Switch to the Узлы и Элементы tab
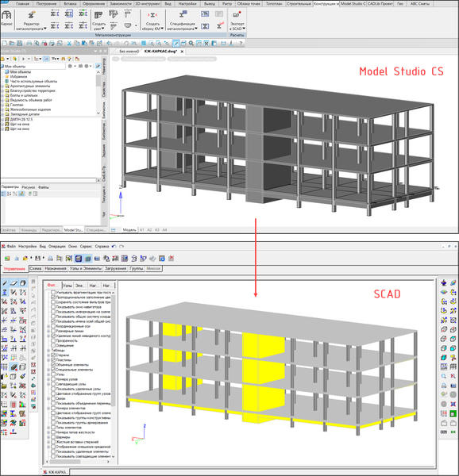The width and height of the screenshot is (459, 476). (85, 269)
